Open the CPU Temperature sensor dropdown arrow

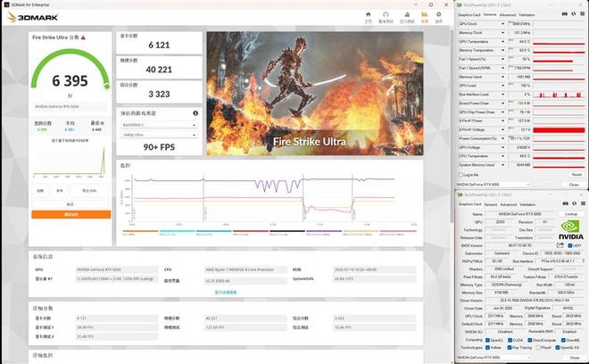point(502,156)
